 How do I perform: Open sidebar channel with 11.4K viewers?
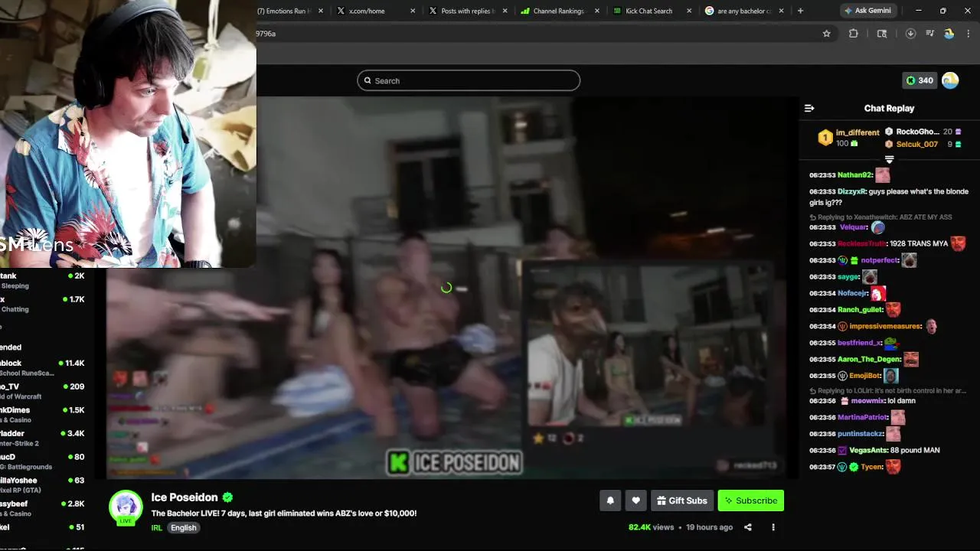pyautogui.click(x=43, y=367)
